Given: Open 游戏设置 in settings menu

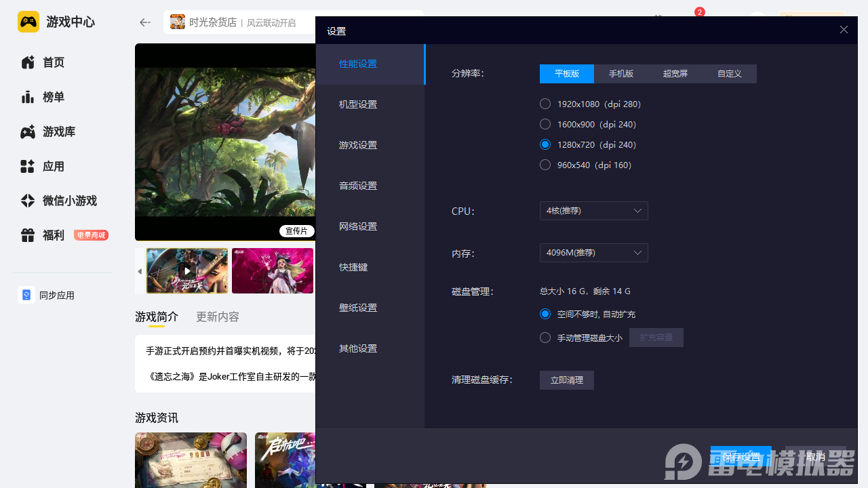Looking at the screenshot, I should coord(358,145).
